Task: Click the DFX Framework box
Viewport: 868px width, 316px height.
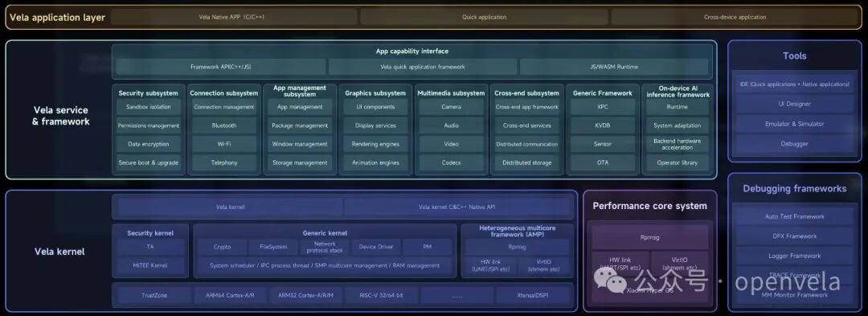Action: pyautogui.click(x=794, y=236)
